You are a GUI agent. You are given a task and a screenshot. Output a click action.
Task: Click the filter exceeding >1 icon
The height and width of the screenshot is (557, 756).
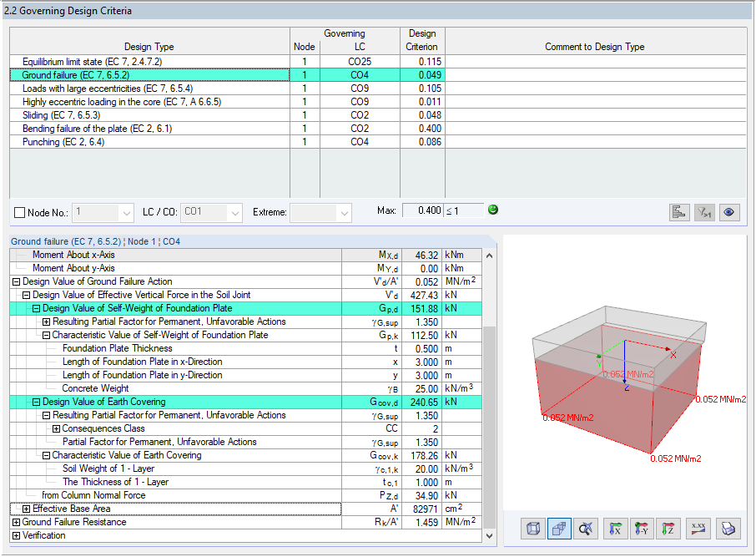click(x=704, y=212)
